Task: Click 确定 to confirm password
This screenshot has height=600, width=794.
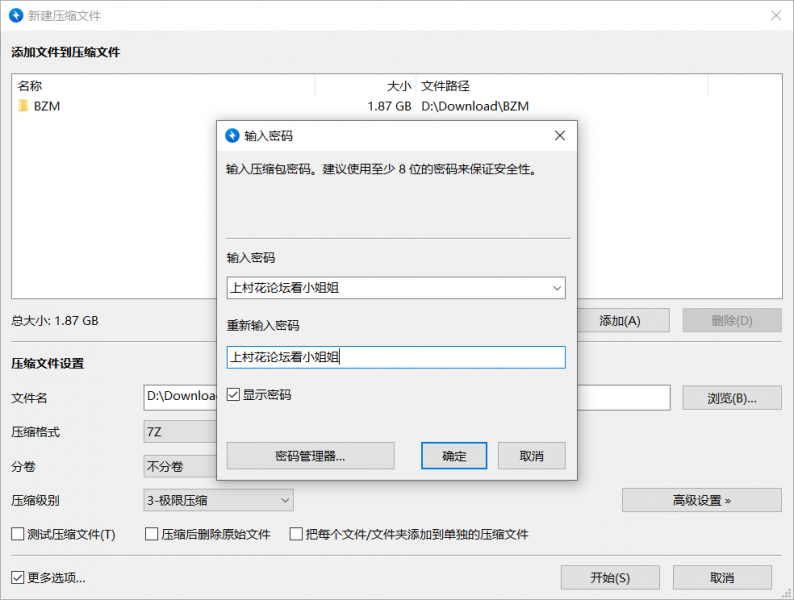Action: point(454,456)
